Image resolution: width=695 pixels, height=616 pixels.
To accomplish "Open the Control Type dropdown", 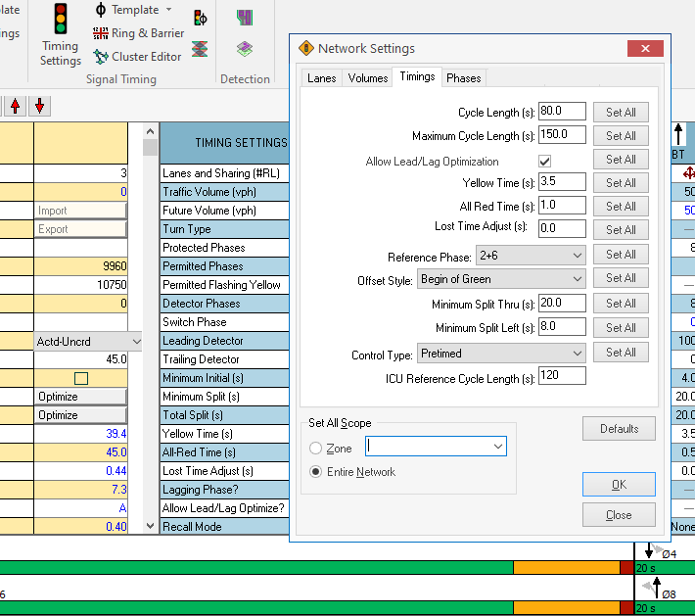I will 576,353.
